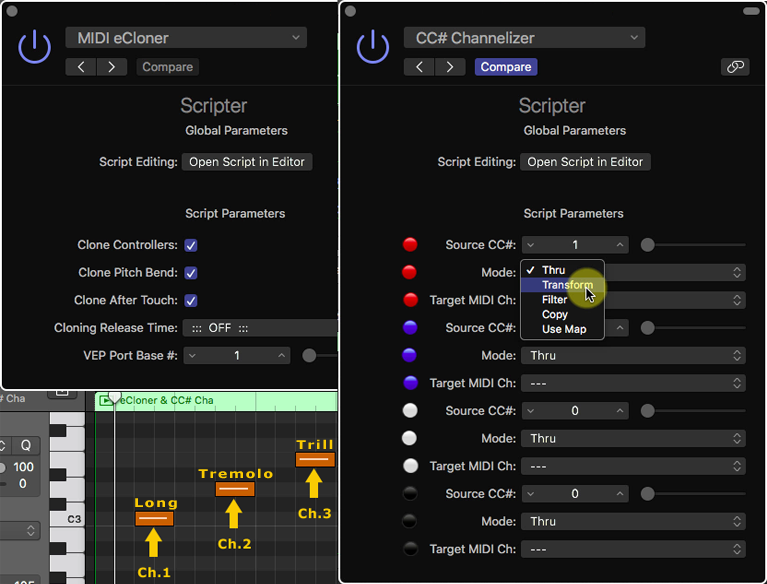This screenshot has width=767, height=584.
Task: Click the Q quantize button in piano roll
Action: coord(25,445)
